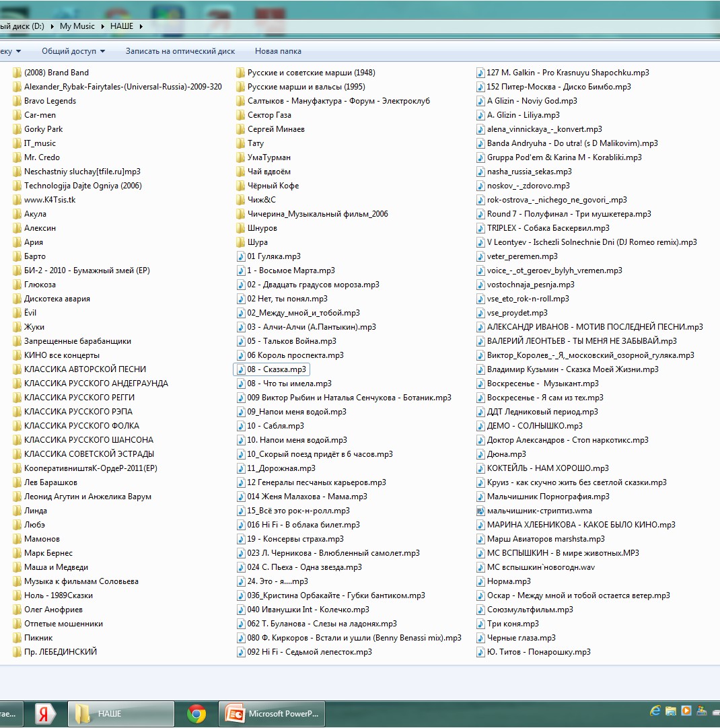Click the folder icon beside Ария
This screenshot has width=720, height=728.
(17, 242)
